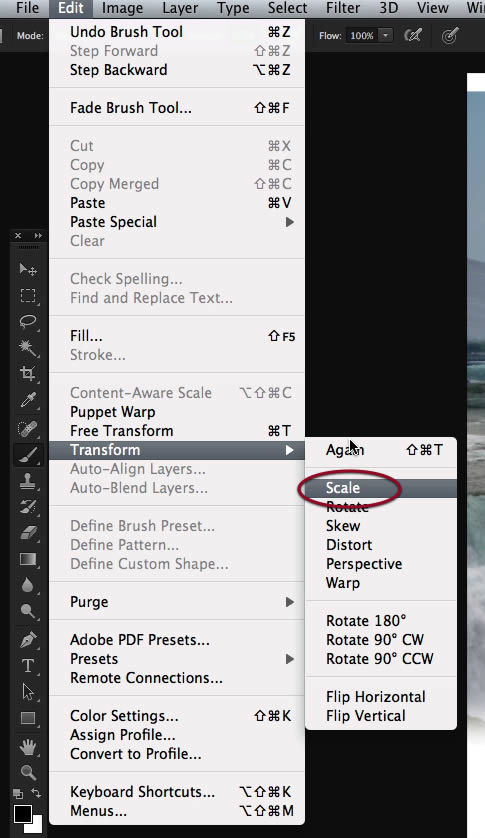Toggle airbrush mode icon beside Flow

pyautogui.click(x=413, y=36)
